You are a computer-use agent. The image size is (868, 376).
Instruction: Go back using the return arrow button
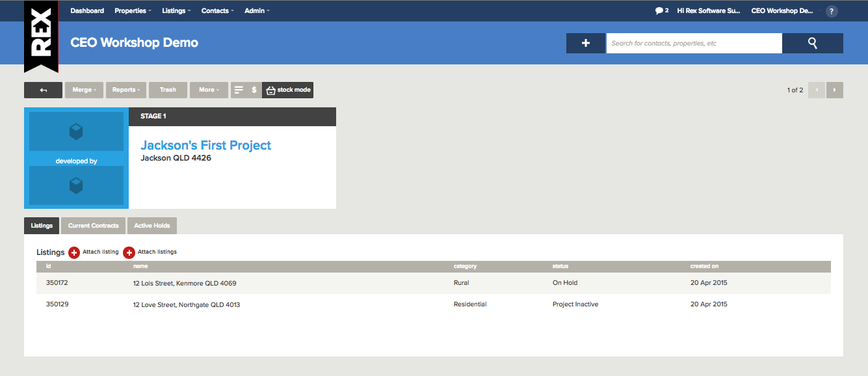click(x=43, y=90)
